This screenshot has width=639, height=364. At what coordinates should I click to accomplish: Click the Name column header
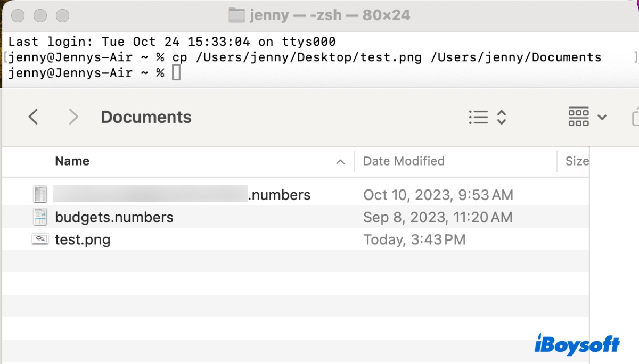[x=72, y=161]
